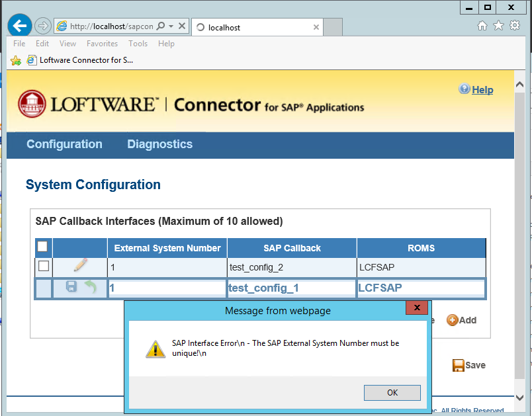Open Favorites star icon at top right

498,25
